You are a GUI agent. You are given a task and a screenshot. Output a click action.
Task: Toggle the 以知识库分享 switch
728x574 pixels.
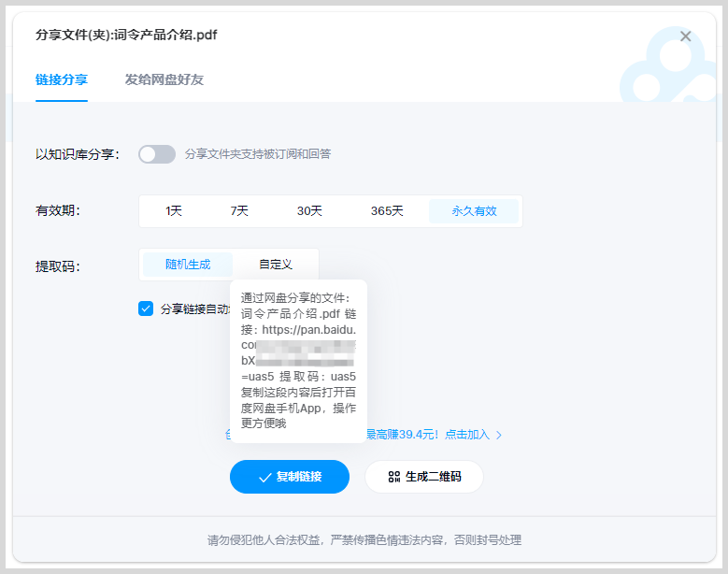point(157,154)
